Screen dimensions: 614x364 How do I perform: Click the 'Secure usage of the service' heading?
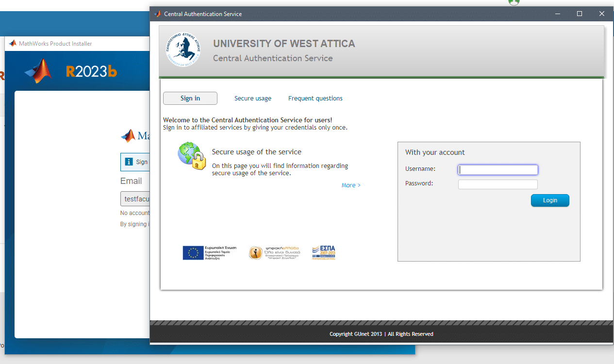257,152
